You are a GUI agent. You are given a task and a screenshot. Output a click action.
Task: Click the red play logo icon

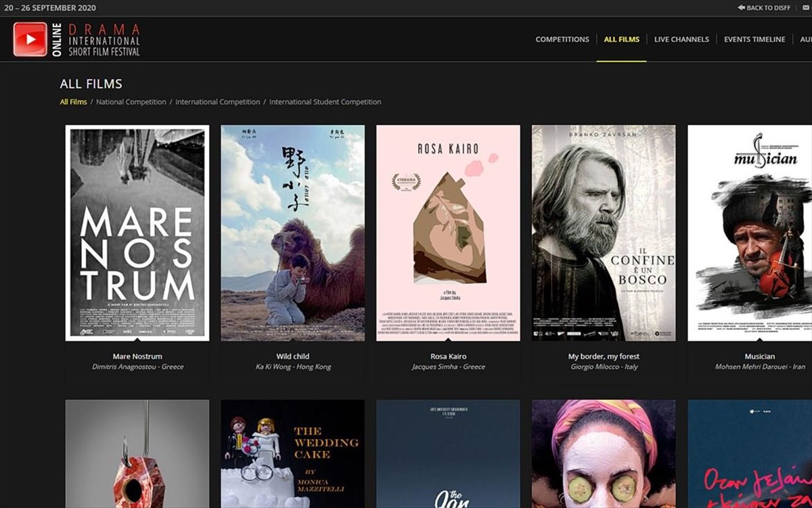click(30, 39)
